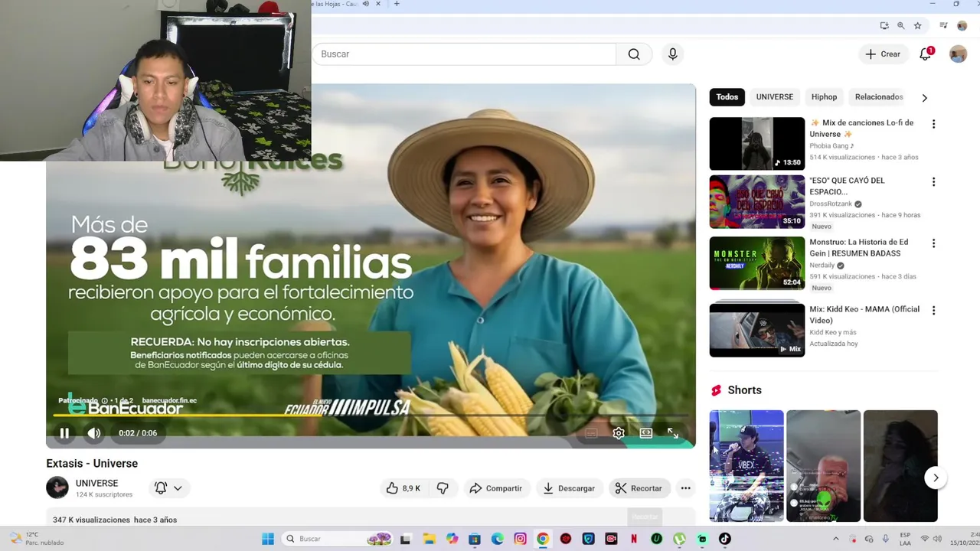Open the UNIVERSE channel avatar
Image resolution: width=980 pixels, height=551 pixels.
[x=57, y=487]
